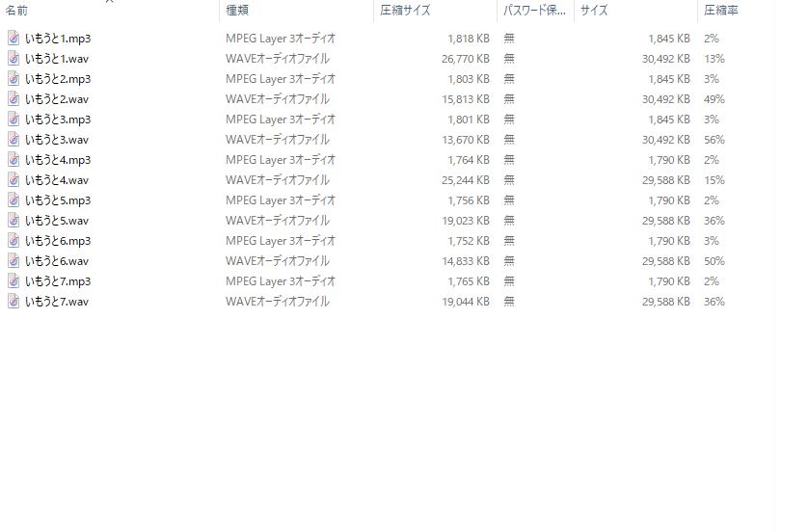
Task: Click the いもうと6.mp3 file icon
Action: [13, 241]
